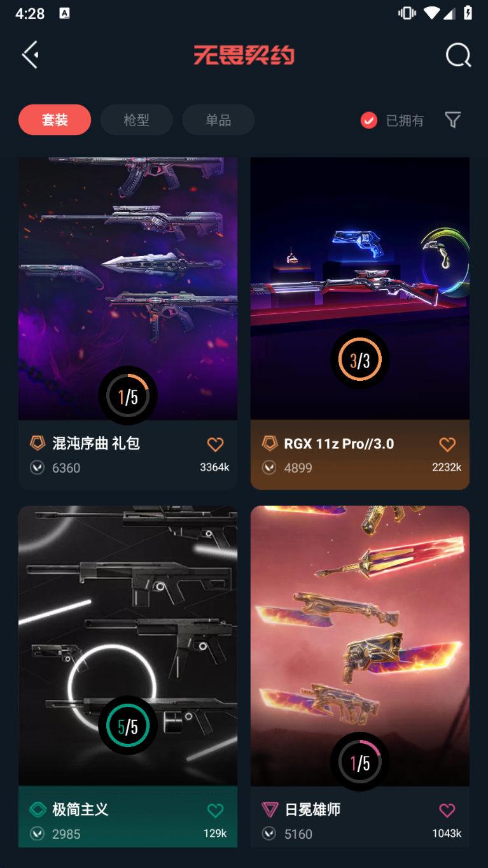Image resolution: width=488 pixels, height=868 pixels.
Task: Open RGX 11z Pro//3.0 bundle title
Action: tap(339, 444)
